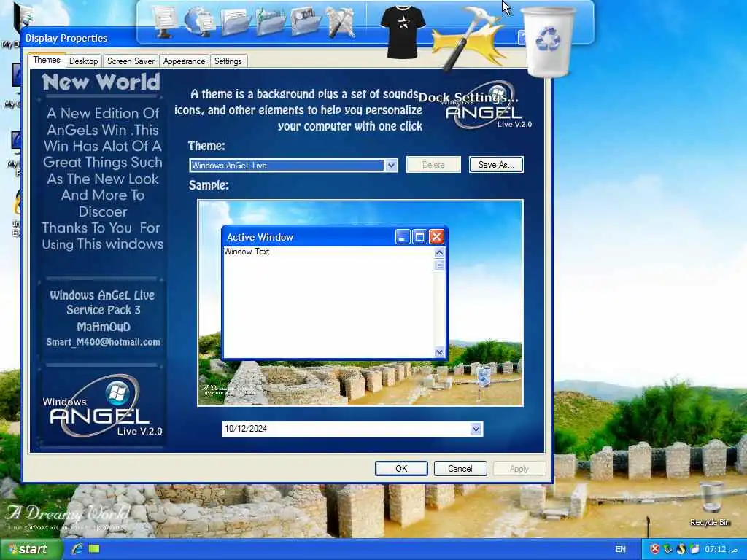Click the EN language indicator

click(621, 549)
